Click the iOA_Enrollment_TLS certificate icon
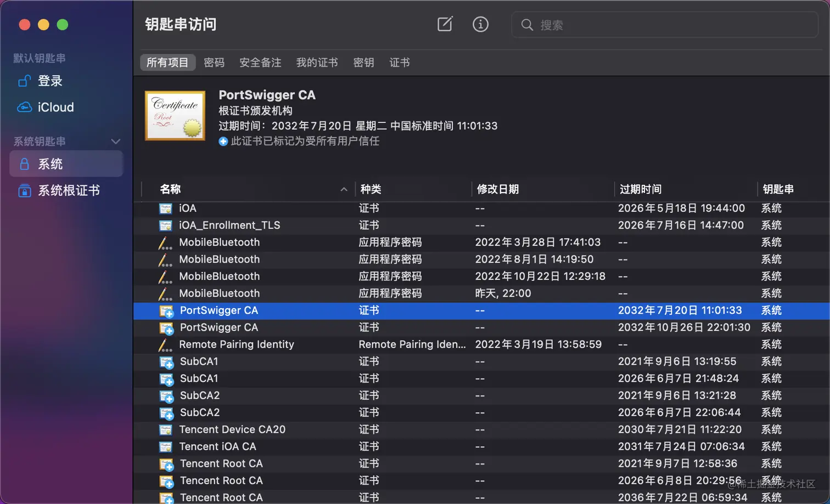 coord(165,225)
